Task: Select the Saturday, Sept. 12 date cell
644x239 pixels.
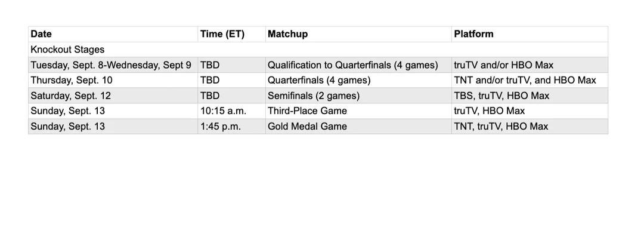Action: [x=113, y=96]
